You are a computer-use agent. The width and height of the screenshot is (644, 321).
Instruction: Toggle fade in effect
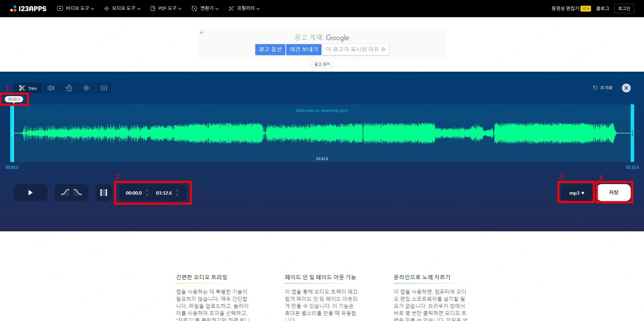pyautogui.click(x=65, y=193)
